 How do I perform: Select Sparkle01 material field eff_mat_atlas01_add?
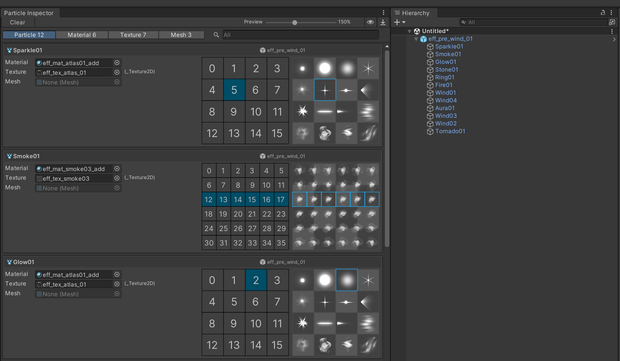(x=74, y=62)
